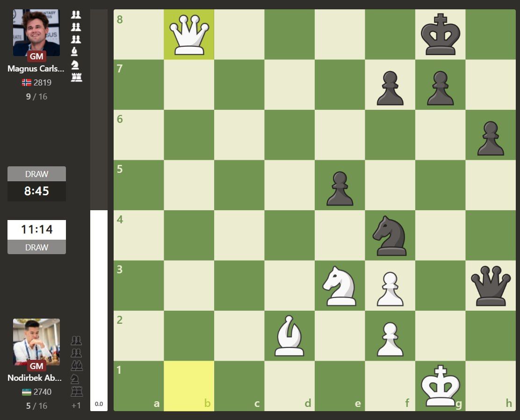This screenshot has width=520, height=420.
Task: Click the empty h1 corner square
Action: (491, 386)
